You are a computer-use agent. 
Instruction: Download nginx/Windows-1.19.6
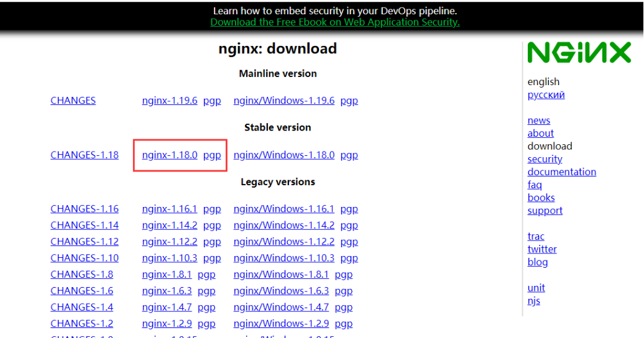pos(284,101)
